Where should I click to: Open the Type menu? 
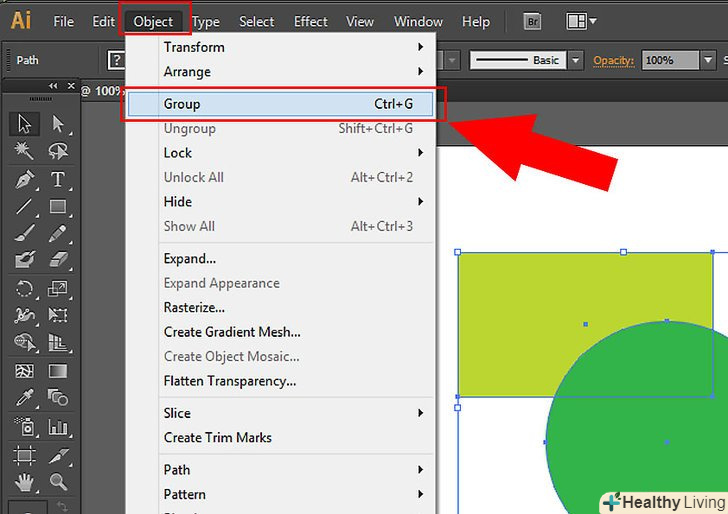(x=206, y=21)
